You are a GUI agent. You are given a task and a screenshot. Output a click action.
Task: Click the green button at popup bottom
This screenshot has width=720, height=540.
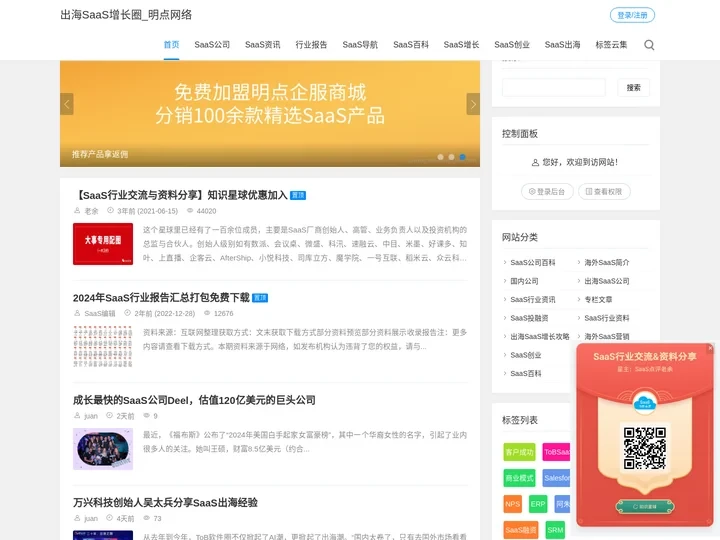click(645, 506)
